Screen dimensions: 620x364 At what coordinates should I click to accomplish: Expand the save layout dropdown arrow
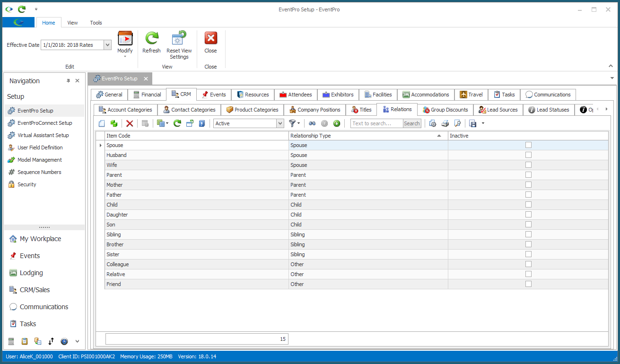pyautogui.click(x=483, y=123)
